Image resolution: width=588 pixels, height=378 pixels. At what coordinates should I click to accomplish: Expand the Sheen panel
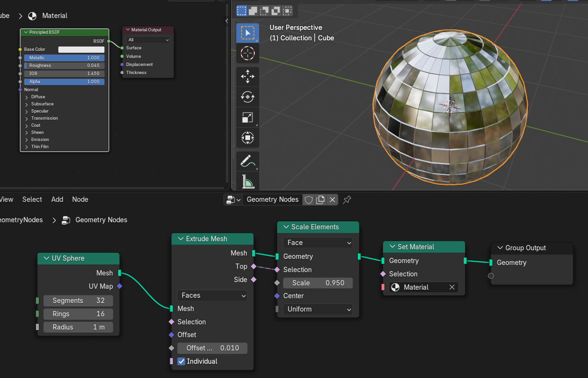(x=27, y=132)
